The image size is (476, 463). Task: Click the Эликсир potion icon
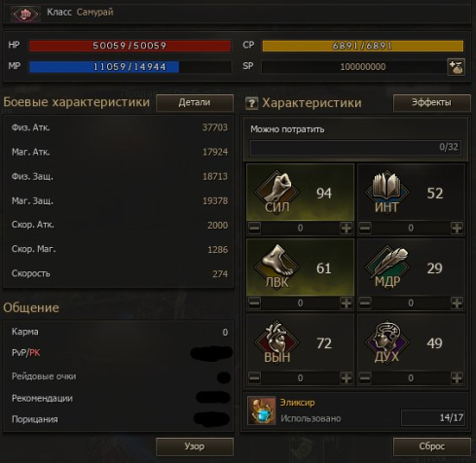[x=262, y=410]
